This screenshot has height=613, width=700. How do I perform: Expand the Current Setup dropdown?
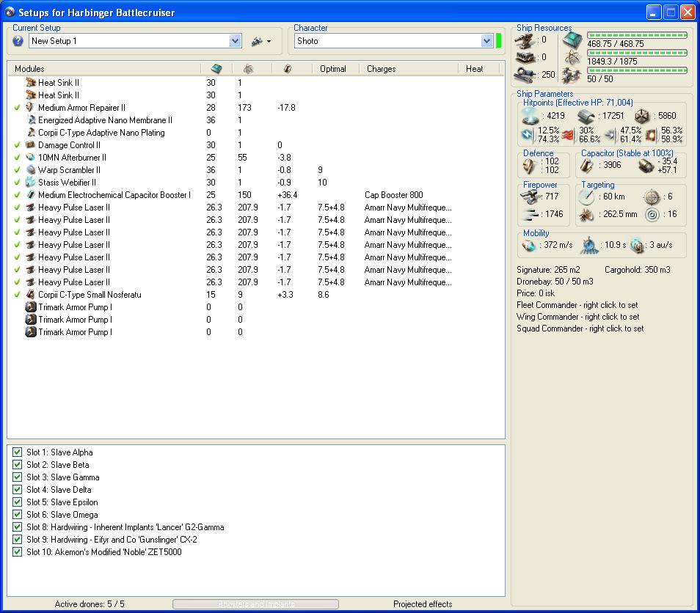tap(235, 41)
